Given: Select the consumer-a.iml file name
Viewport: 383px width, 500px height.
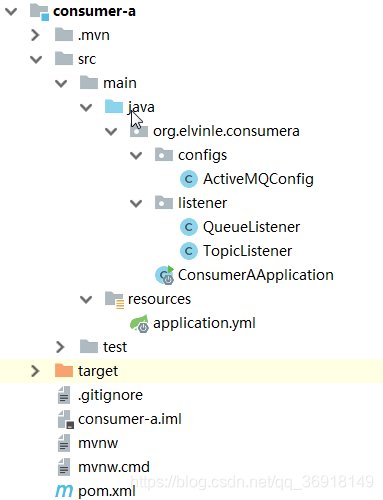Looking at the screenshot, I should [x=130, y=419].
